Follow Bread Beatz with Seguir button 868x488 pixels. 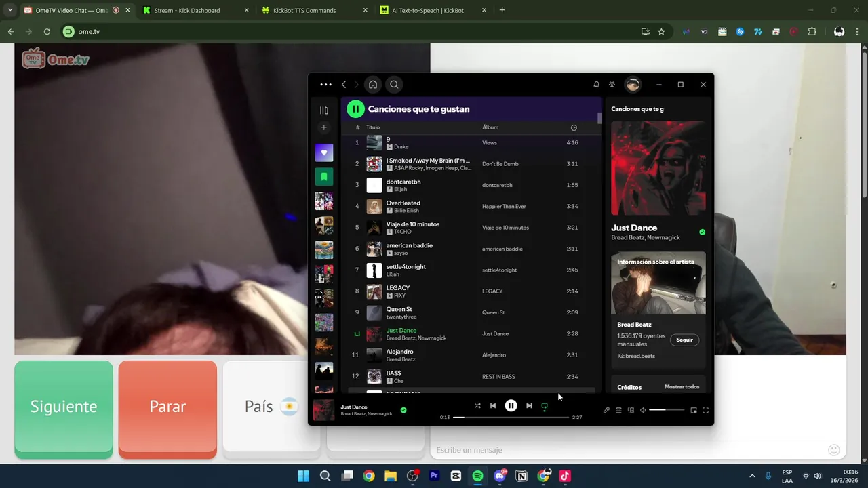pyautogui.click(x=684, y=340)
